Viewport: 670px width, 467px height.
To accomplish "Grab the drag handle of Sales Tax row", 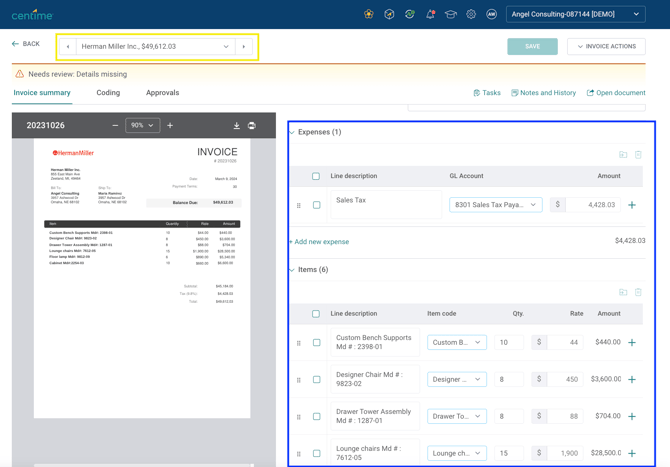I will (299, 206).
